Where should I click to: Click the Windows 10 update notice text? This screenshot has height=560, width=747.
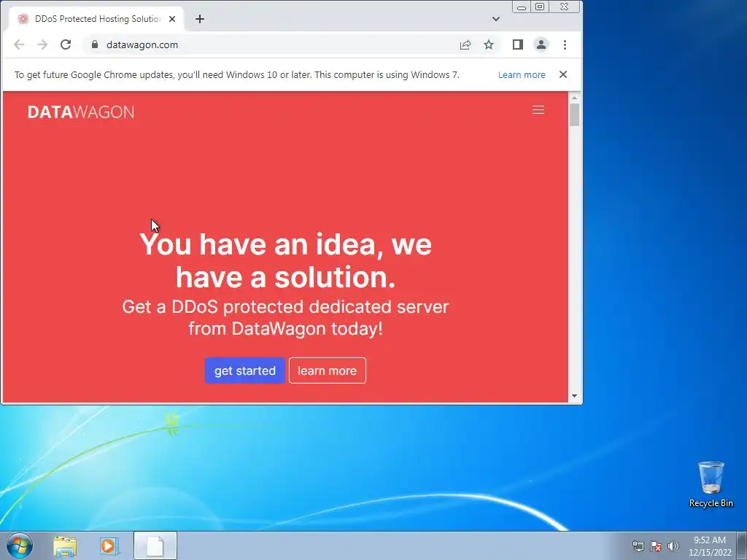[237, 75]
